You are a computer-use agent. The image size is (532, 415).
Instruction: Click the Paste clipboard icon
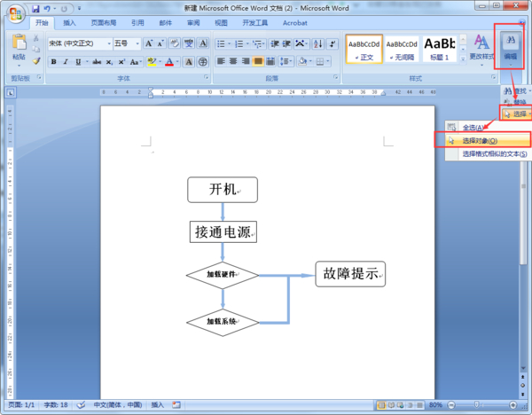point(19,43)
